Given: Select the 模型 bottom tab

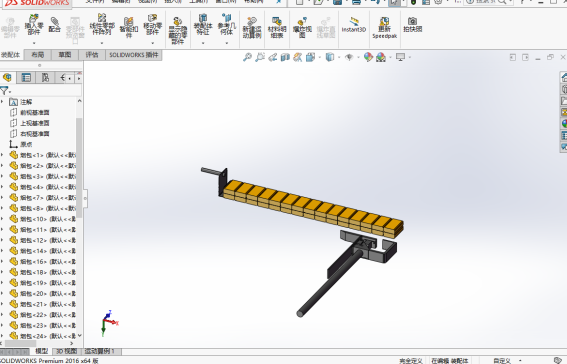Looking at the screenshot, I should coord(42,351).
